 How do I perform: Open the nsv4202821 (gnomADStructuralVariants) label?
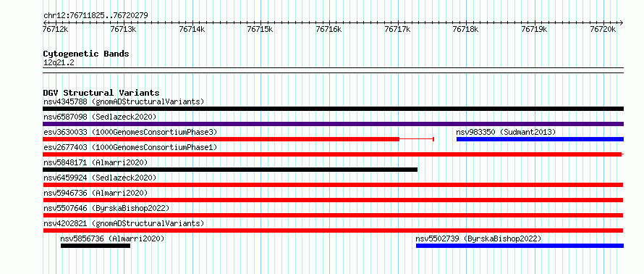tap(124, 223)
